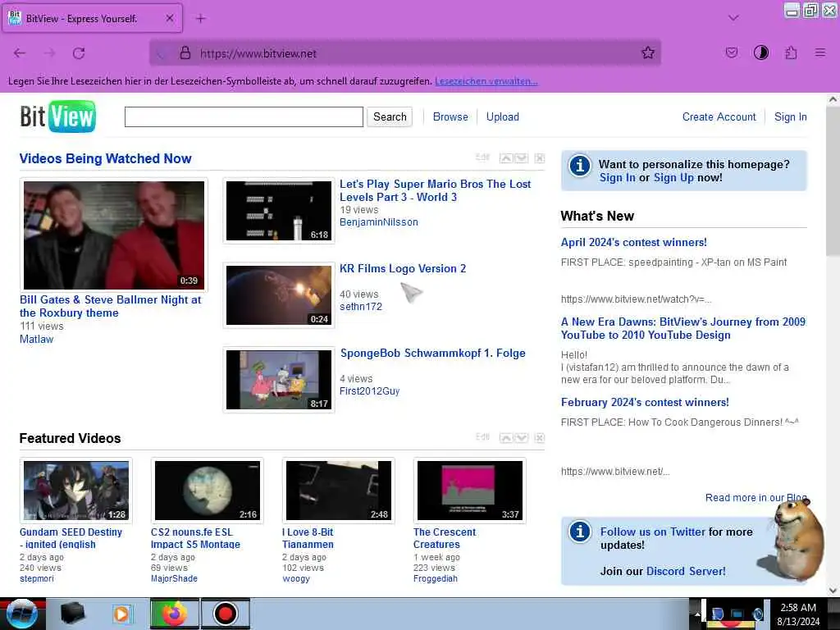This screenshot has height=630, width=840.
Task: Open A New Era Dawns blog post
Action: pos(683,328)
